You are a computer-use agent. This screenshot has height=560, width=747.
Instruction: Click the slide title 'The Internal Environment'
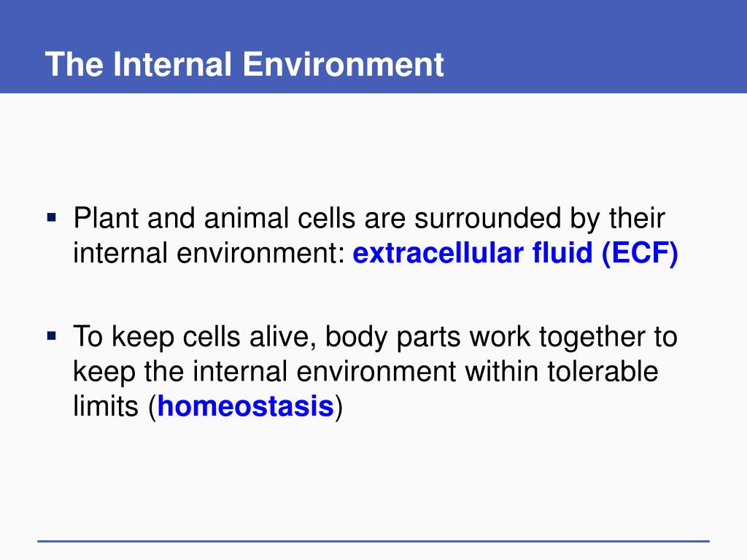tap(244, 64)
